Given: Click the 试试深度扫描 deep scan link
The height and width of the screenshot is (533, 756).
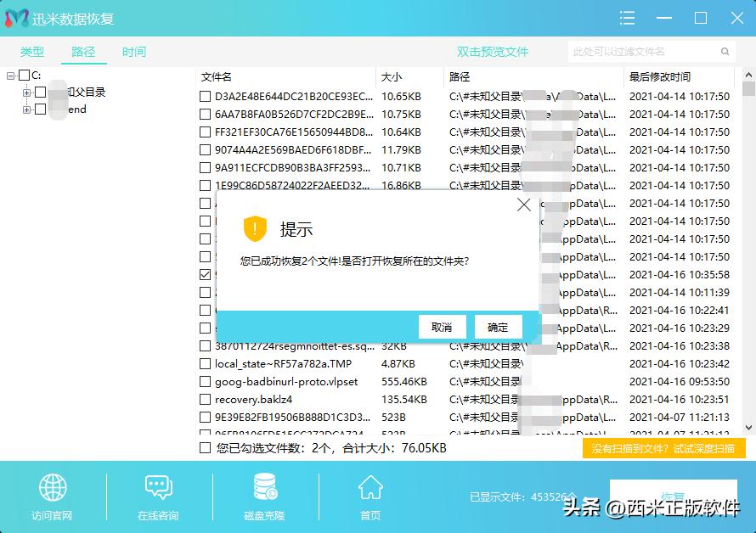Looking at the screenshot, I should 703,449.
